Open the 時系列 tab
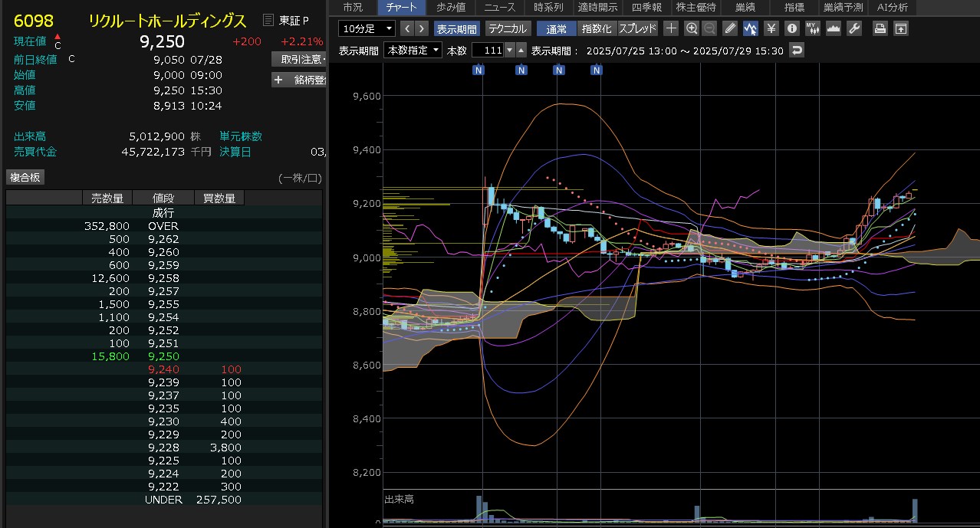This screenshot has height=528, width=980. pos(549,7)
